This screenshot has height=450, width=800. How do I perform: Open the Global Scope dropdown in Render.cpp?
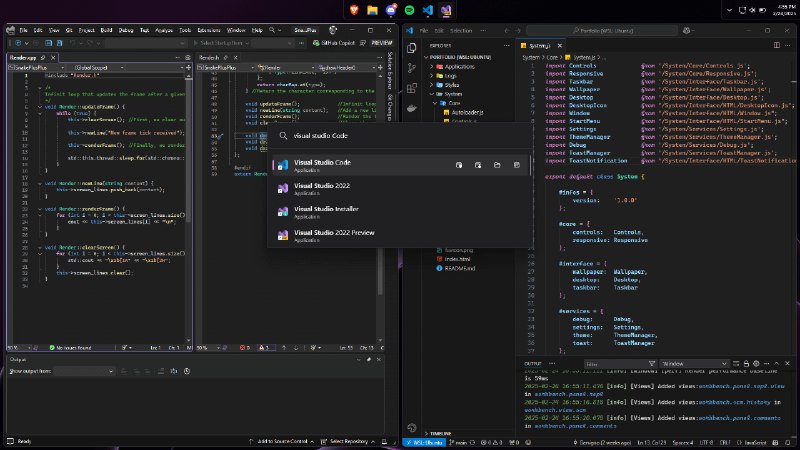pos(98,67)
